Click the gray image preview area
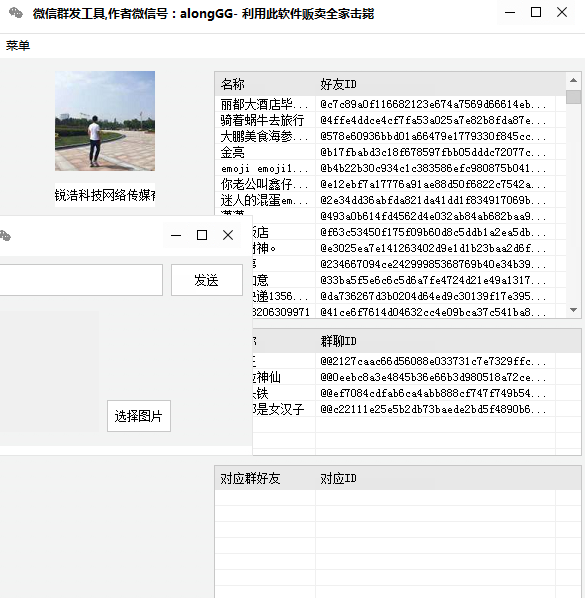 (x=50, y=371)
